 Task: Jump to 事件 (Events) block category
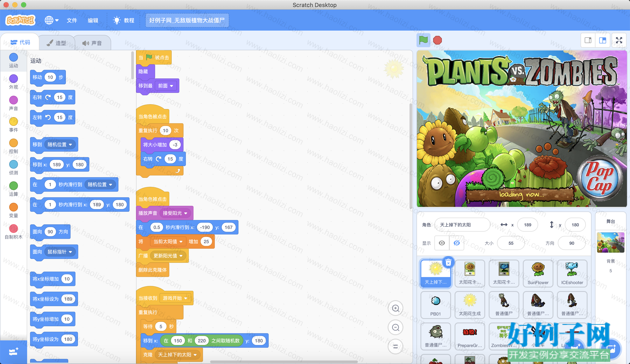point(14,125)
